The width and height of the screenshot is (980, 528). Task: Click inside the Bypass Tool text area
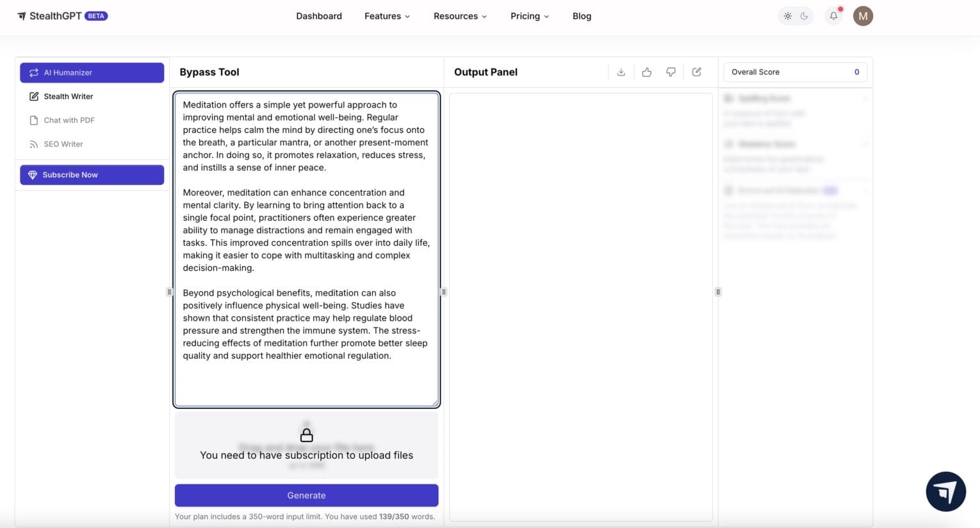306,250
